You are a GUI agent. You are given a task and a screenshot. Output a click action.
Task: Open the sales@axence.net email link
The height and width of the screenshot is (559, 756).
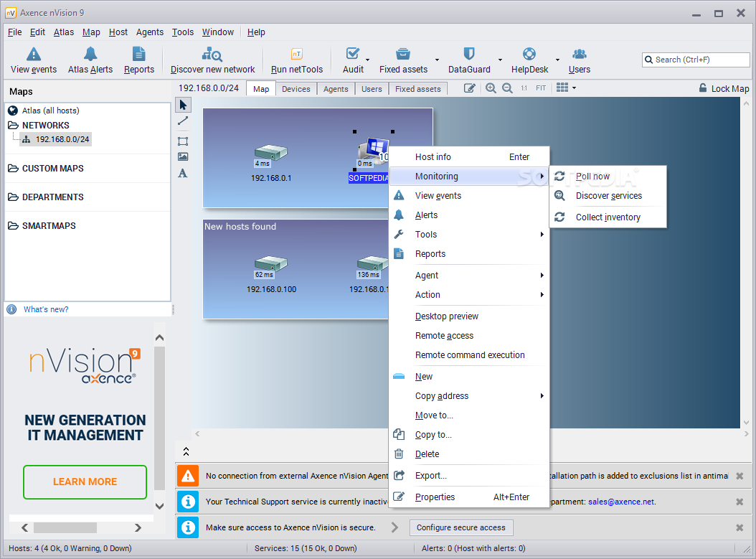coord(621,502)
